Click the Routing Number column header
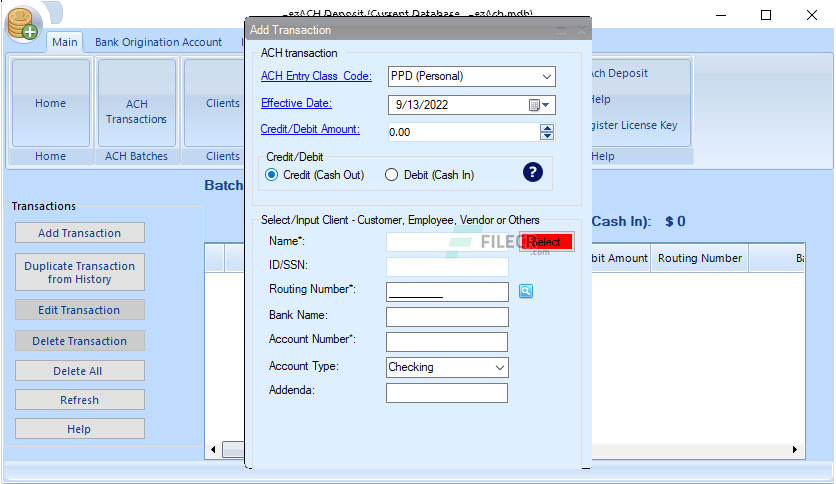This screenshot has height=484, width=836. [x=700, y=259]
